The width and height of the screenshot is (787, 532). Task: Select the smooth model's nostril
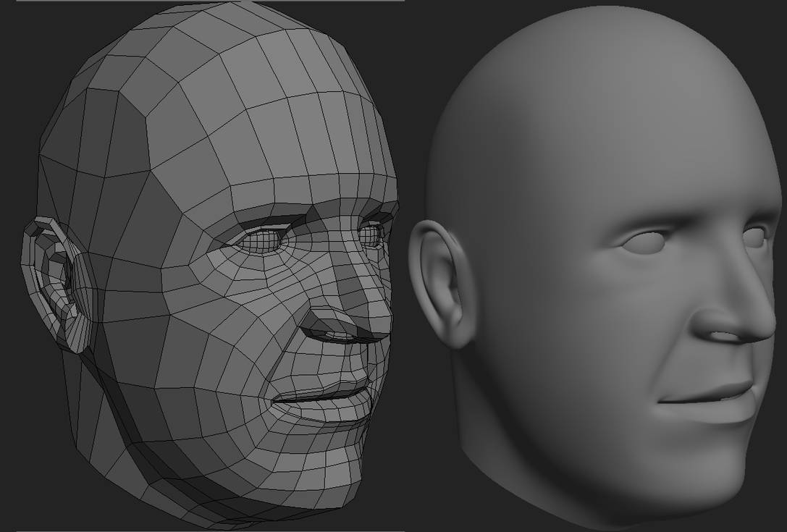(x=725, y=336)
